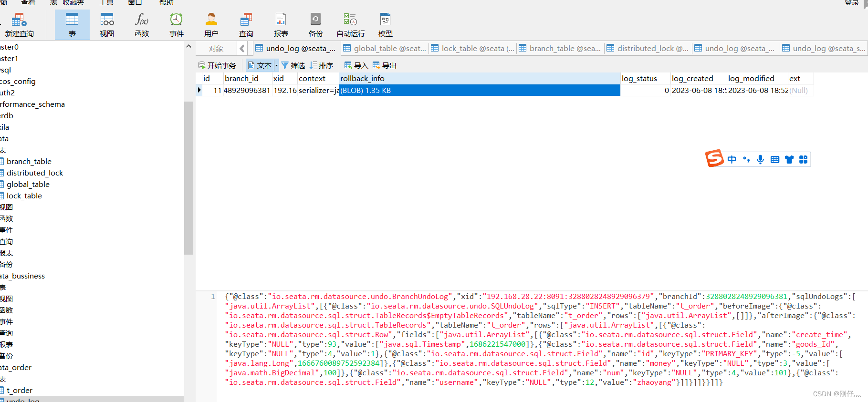The width and height of the screenshot is (868, 402).
Task: Open the Tools (工具) menu
Action: click(x=106, y=3)
